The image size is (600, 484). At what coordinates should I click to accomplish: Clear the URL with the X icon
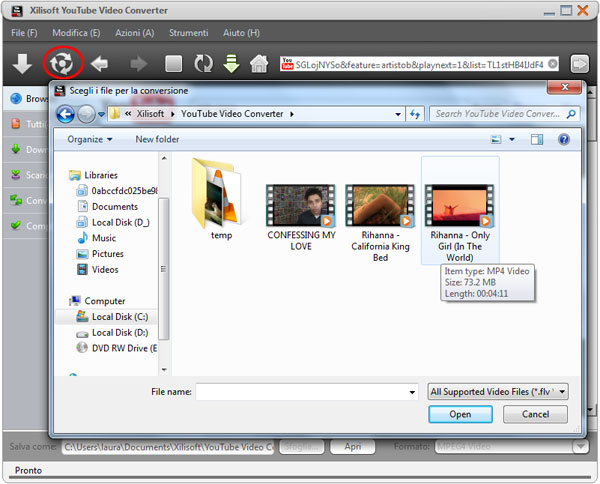(x=552, y=64)
